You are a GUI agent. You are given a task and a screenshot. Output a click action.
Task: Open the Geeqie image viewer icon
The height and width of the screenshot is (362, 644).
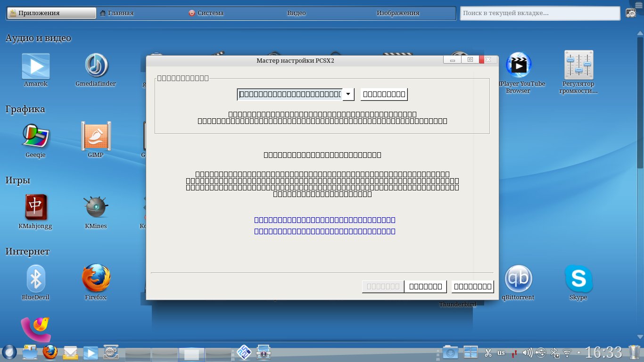[x=36, y=137]
